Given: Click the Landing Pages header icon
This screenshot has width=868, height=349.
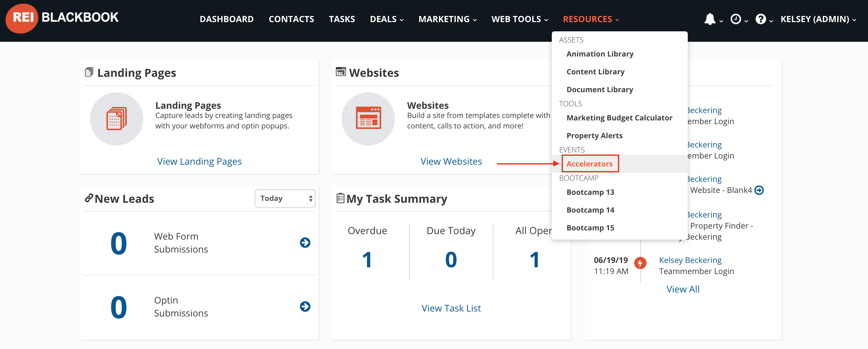Looking at the screenshot, I should tap(89, 72).
